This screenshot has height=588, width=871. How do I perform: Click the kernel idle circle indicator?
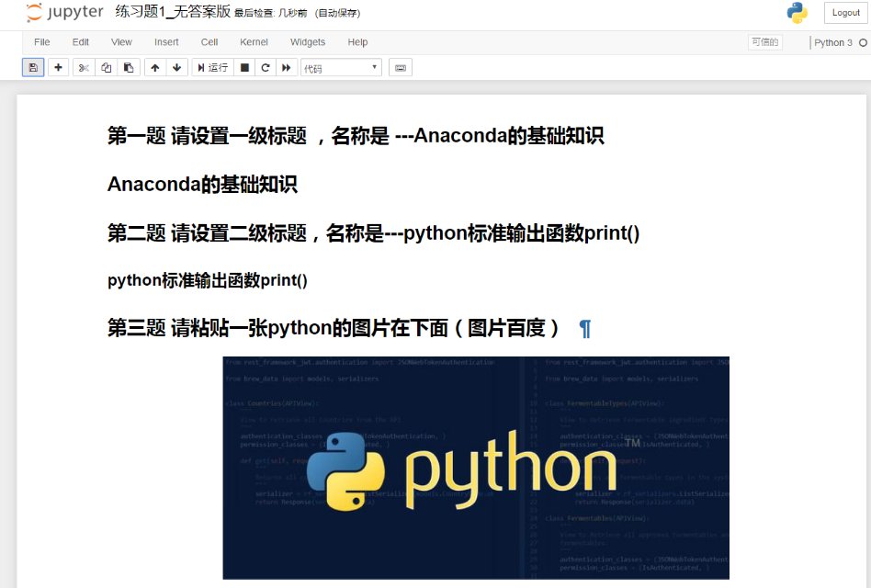coord(863,43)
